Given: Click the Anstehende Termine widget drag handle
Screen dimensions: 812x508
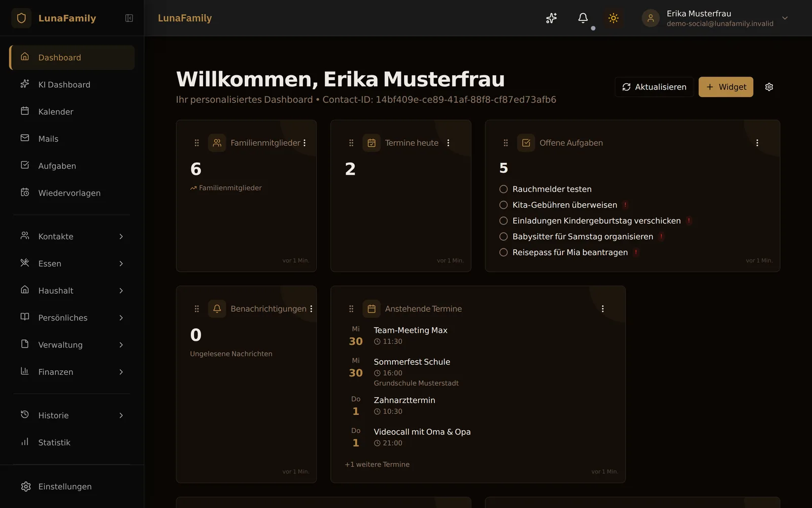Looking at the screenshot, I should point(351,309).
